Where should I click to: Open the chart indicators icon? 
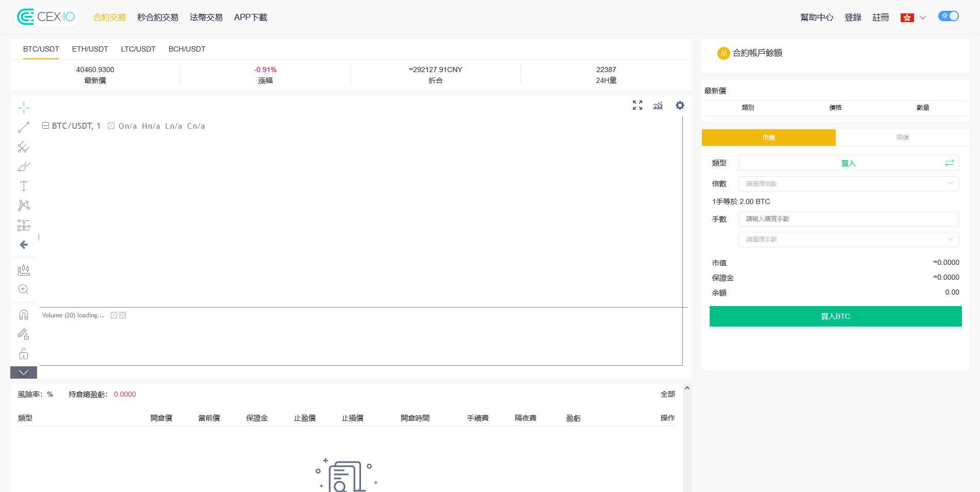[x=658, y=105]
